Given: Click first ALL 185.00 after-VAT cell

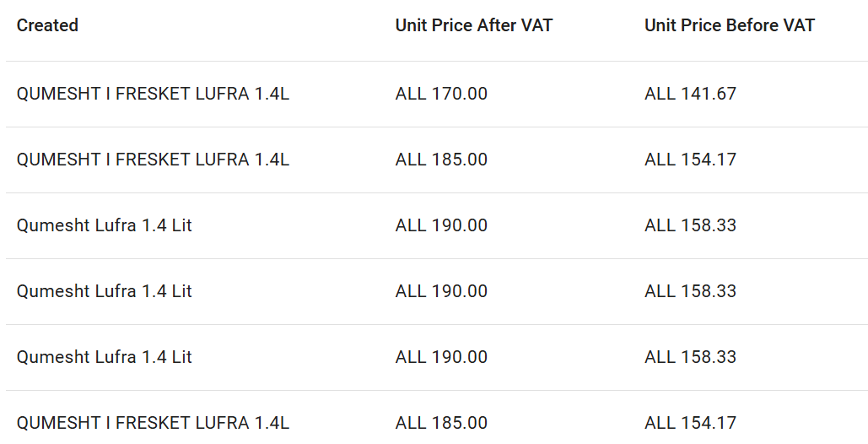Looking at the screenshot, I should tap(441, 160).
